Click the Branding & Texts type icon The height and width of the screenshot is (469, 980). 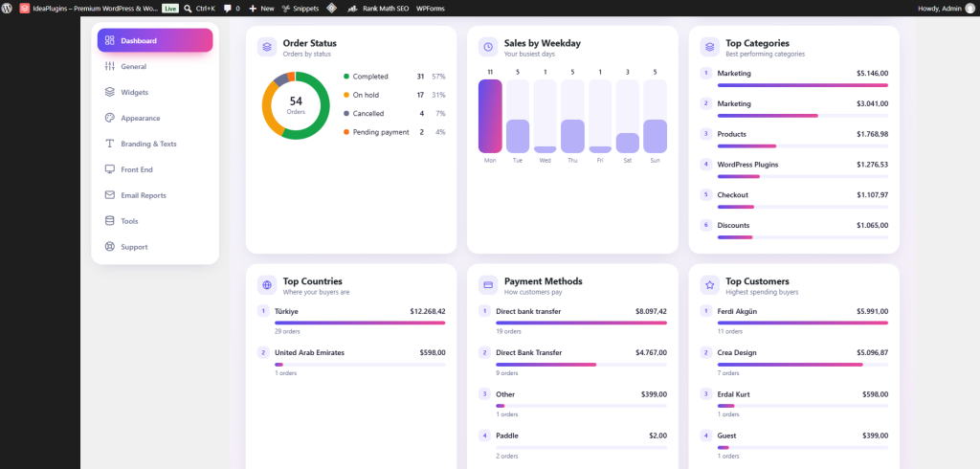coord(110,144)
